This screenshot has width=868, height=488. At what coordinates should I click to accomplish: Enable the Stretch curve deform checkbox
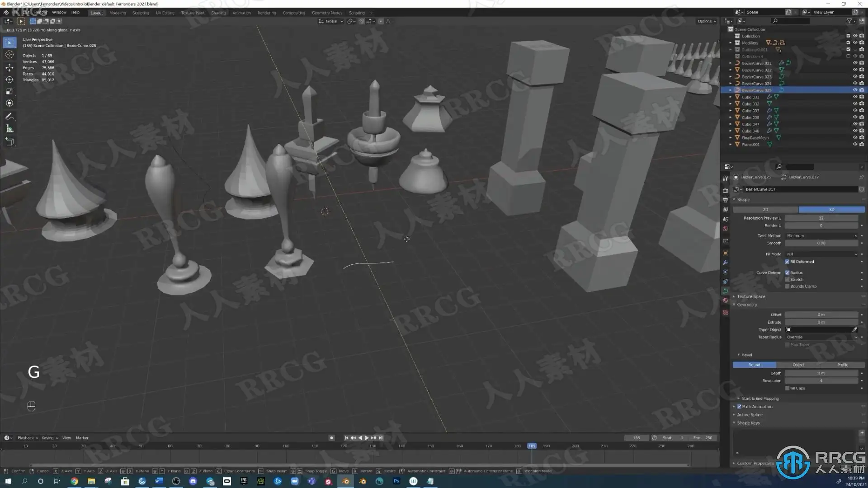787,280
